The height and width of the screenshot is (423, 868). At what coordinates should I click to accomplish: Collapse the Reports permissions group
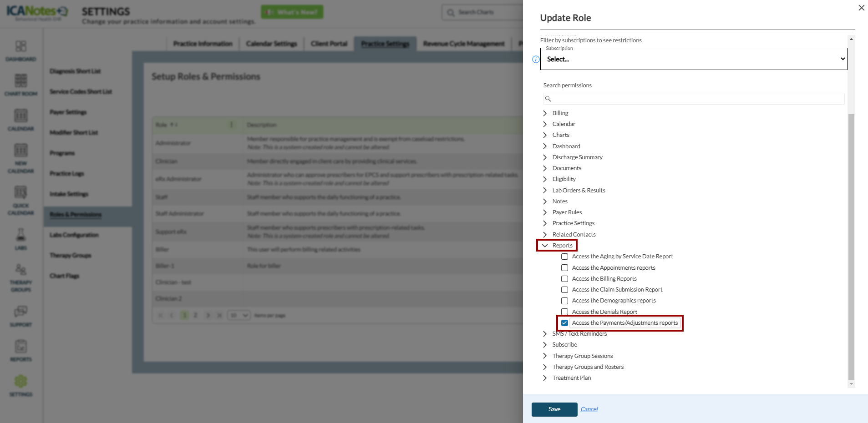[x=545, y=246]
